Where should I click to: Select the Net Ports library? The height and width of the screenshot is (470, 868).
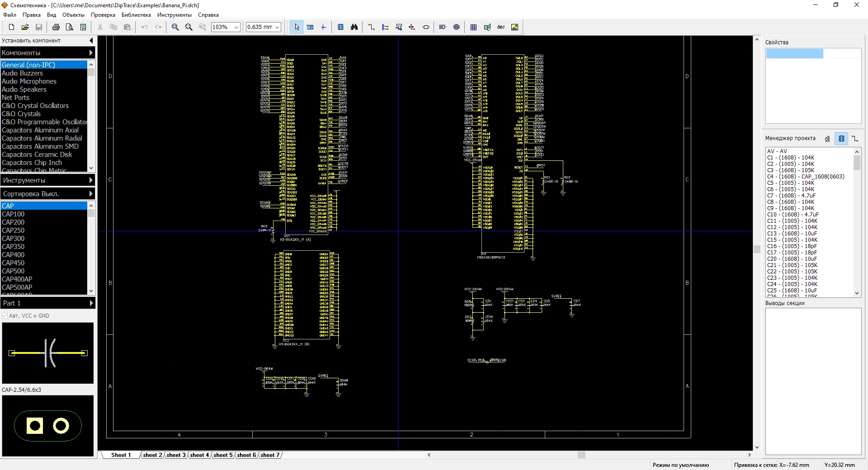(44, 98)
